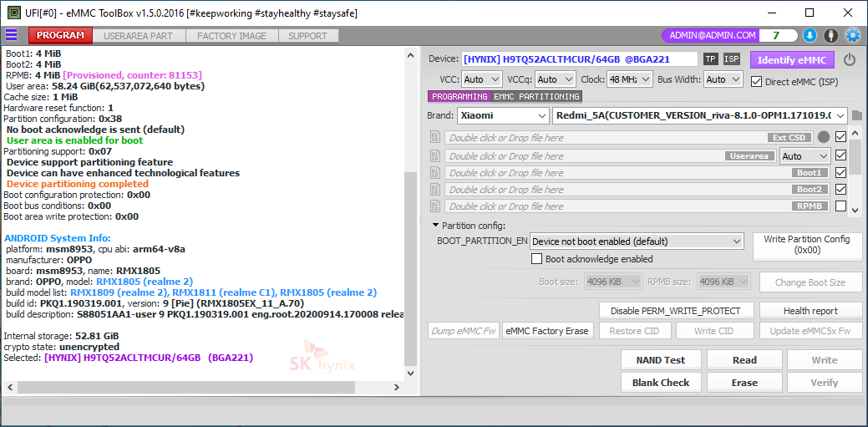This screenshot has width=868, height=427.
Task: Open the VCCq voltage dropdown
Action: click(556, 79)
